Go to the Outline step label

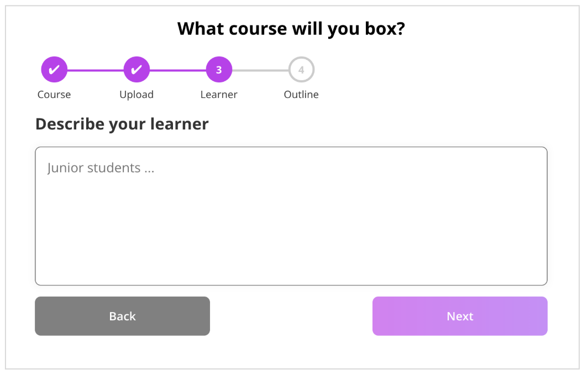tap(301, 94)
